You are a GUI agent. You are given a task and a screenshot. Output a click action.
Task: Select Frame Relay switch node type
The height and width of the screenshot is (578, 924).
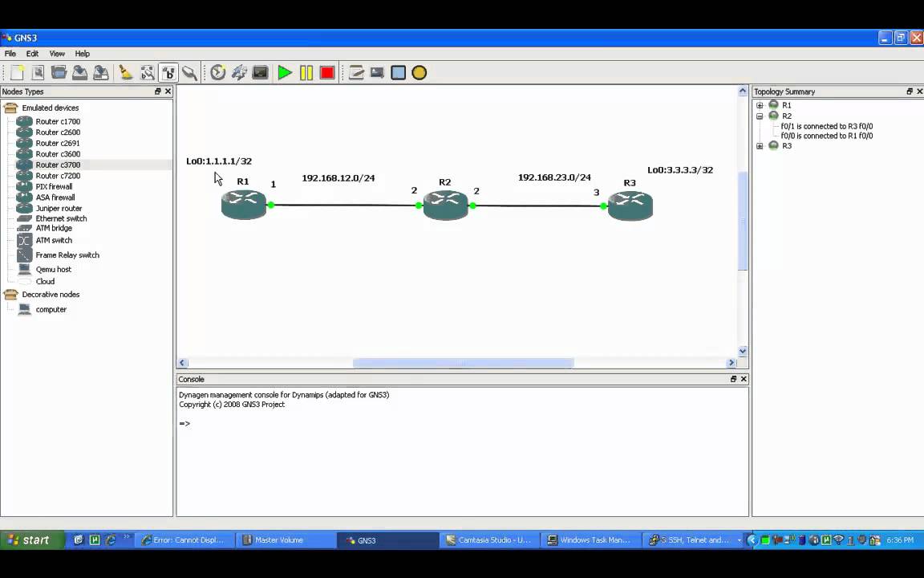[x=67, y=255]
